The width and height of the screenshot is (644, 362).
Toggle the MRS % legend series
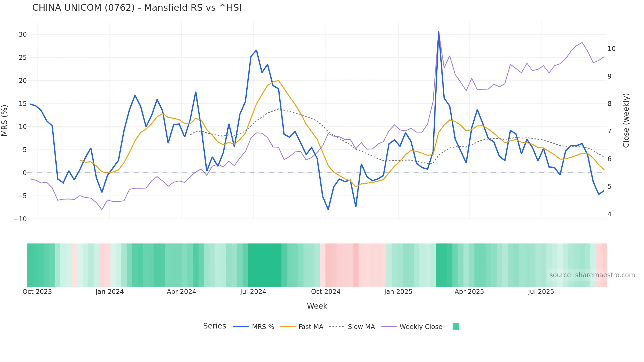[x=254, y=327]
